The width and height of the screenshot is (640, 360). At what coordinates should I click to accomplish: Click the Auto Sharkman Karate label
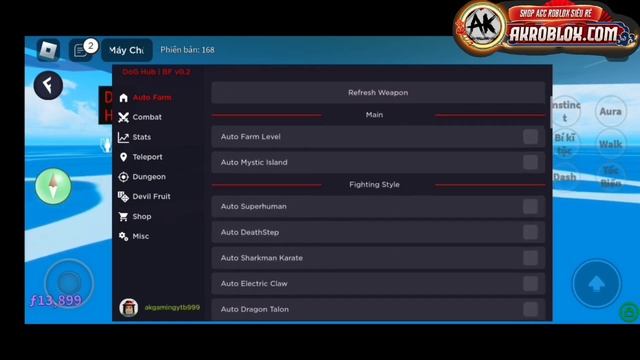pyautogui.click(x=262, y=258)
